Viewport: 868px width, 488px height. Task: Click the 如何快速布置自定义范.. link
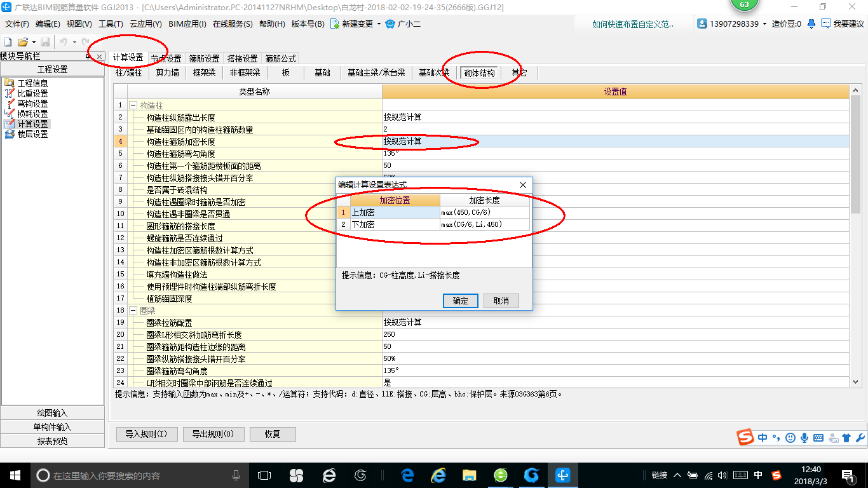(633, 24)
